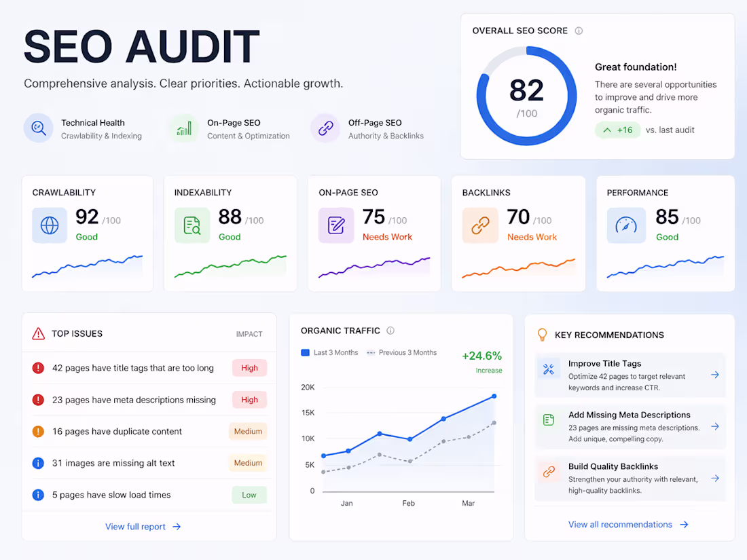747x560 pixels.
Task: Open the Organic Traffic info tooltip
Action: coord(390,331)
